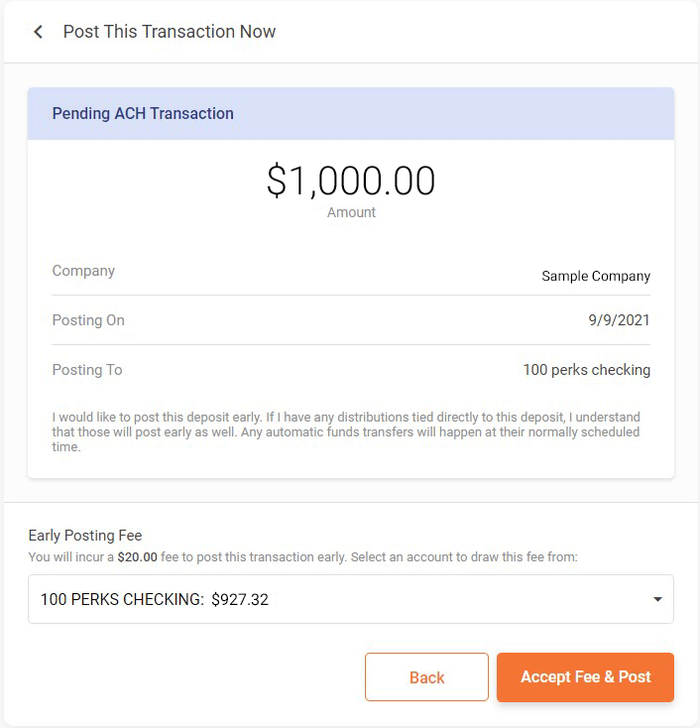Select the 9/9/2021 posting date

[x=619, y=320]
